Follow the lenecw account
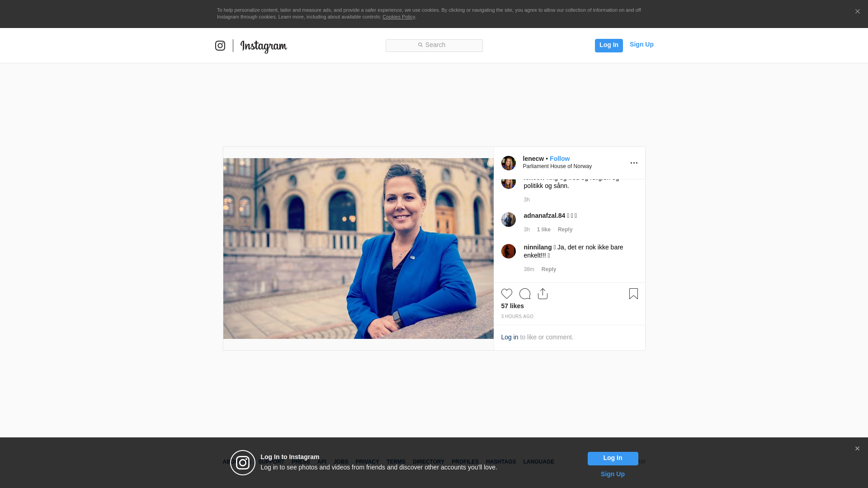The width and height of the screenshot is (868, 488). point(560,159)
